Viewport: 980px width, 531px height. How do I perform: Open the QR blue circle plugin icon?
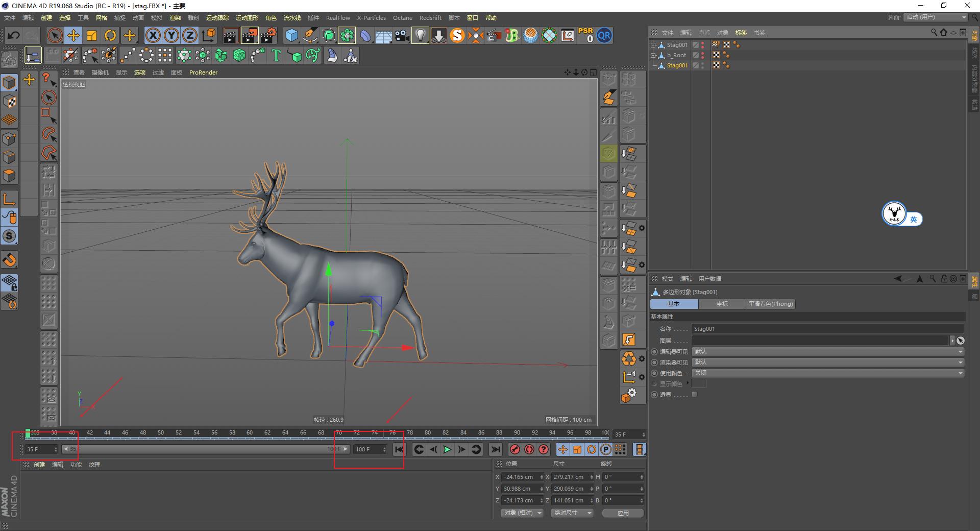click(x=604, y=35)
